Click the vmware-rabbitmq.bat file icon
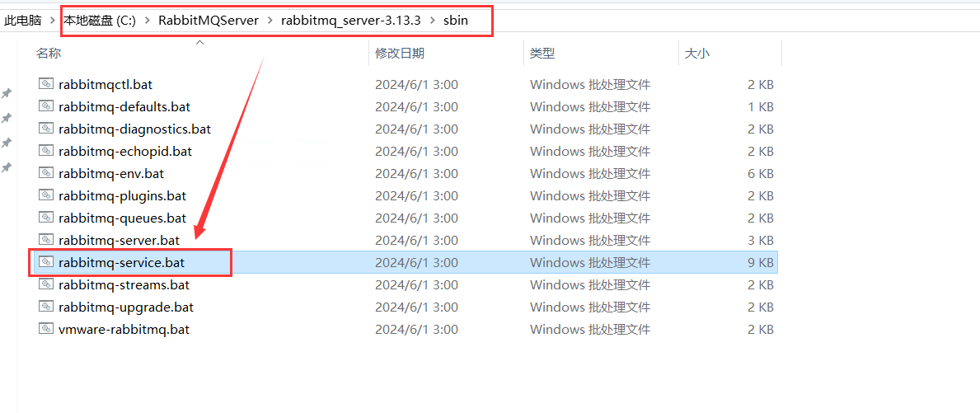980x413 pixels. pos(46,329)
